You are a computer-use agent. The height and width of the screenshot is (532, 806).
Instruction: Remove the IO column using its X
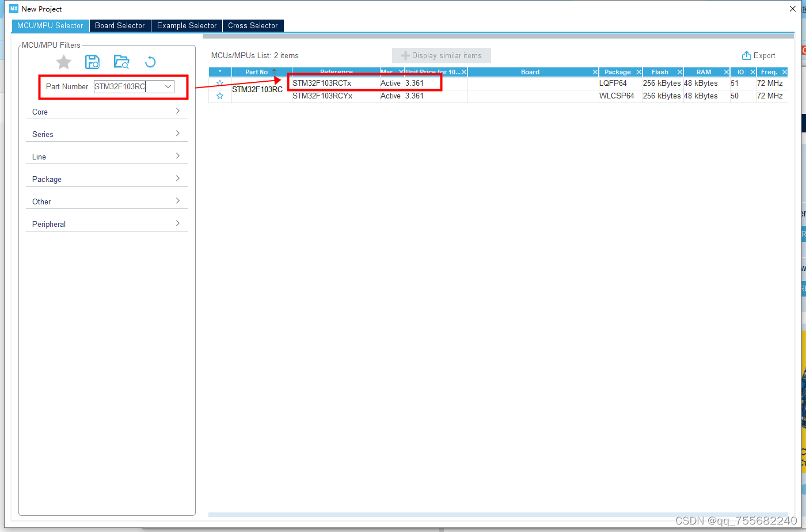point(752,72)
